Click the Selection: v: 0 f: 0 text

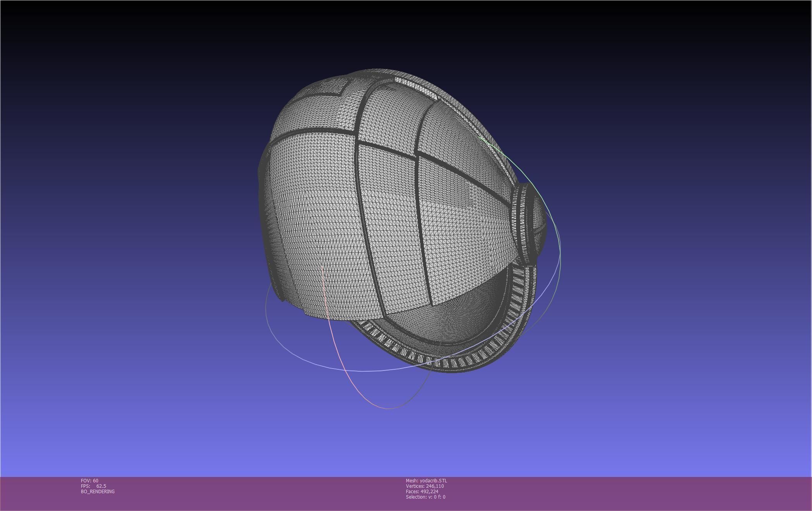coord(425,497)
